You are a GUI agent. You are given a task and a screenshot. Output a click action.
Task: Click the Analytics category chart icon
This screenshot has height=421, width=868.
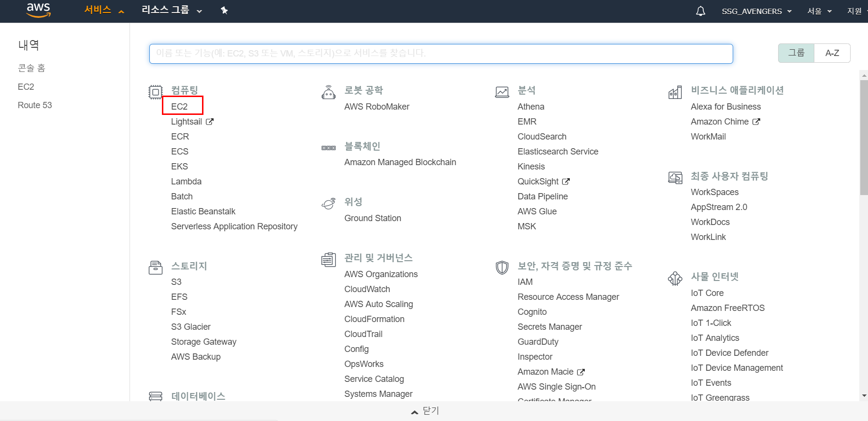(x=502, y=92)
